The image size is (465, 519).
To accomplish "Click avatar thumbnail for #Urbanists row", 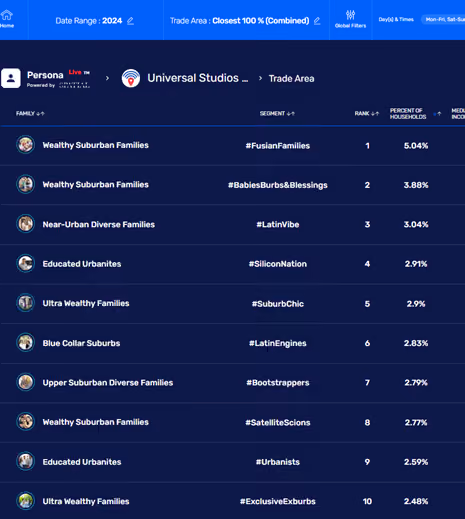I will 25,461.
